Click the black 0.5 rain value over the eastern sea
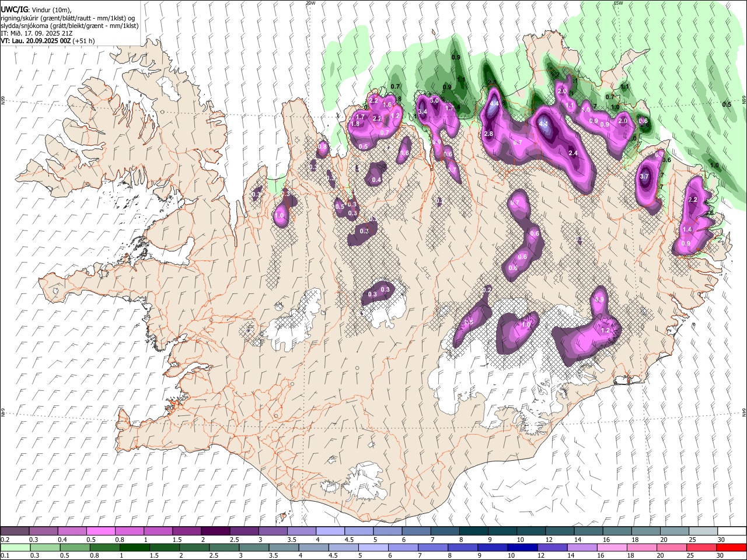 pos(727,104)
